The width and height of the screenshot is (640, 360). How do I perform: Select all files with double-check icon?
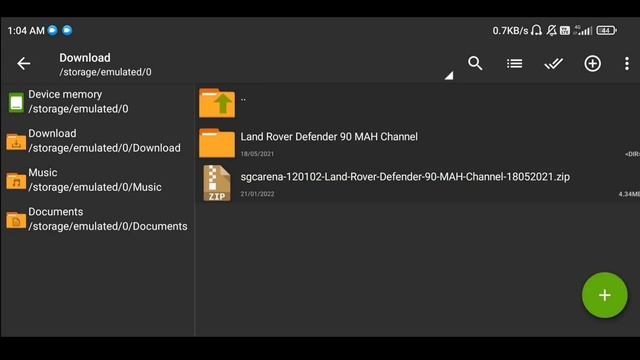click(553, 64)
